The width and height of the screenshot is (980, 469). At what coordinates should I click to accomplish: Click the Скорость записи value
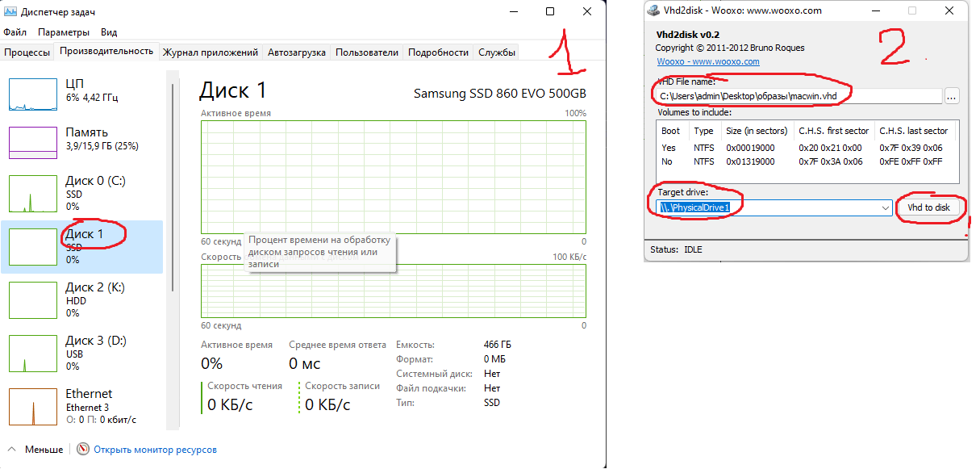pyautogui.click(x=327, y=404)
